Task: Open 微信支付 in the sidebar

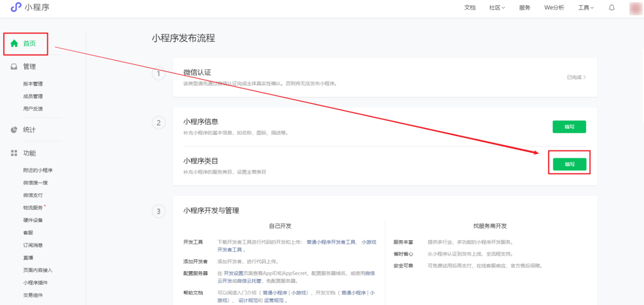Action: [33, 195]
